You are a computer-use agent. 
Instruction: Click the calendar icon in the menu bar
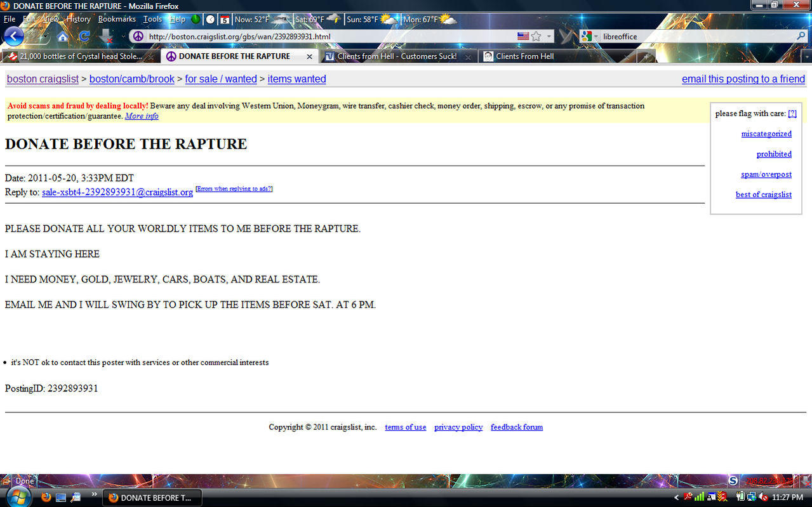coord(224,20)
